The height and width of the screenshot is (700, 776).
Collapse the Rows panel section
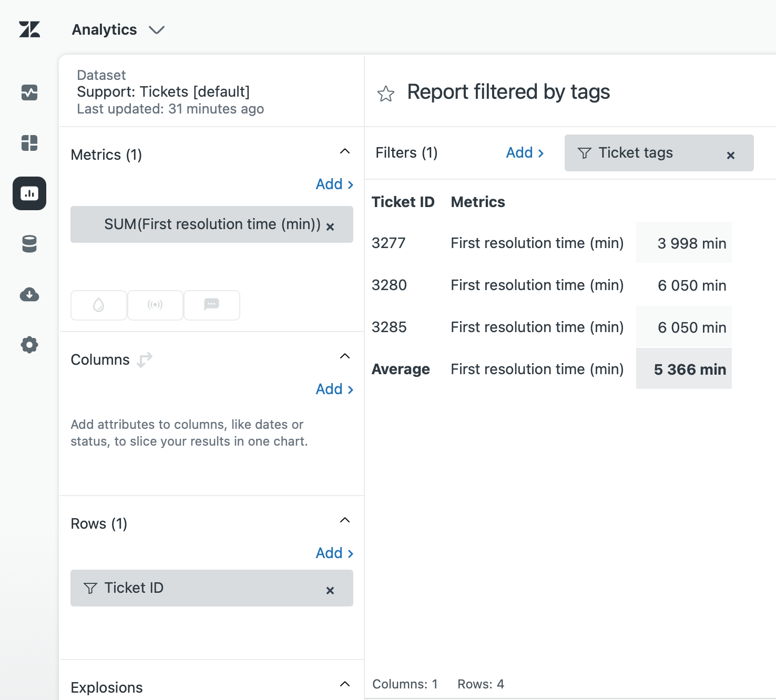coord(345,521)
